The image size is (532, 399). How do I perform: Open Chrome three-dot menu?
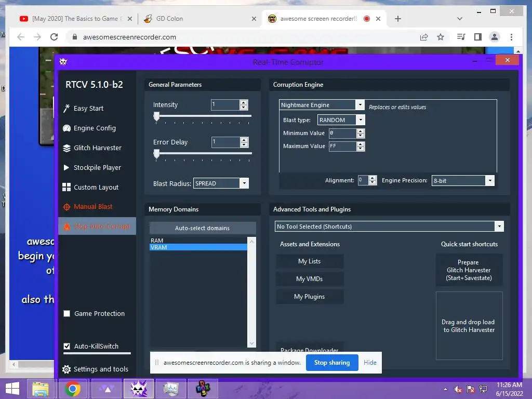point(511,37)
